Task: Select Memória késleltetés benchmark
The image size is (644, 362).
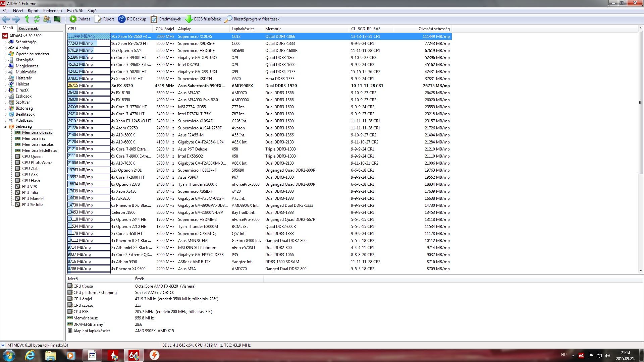Action: [x=40, y=150]
